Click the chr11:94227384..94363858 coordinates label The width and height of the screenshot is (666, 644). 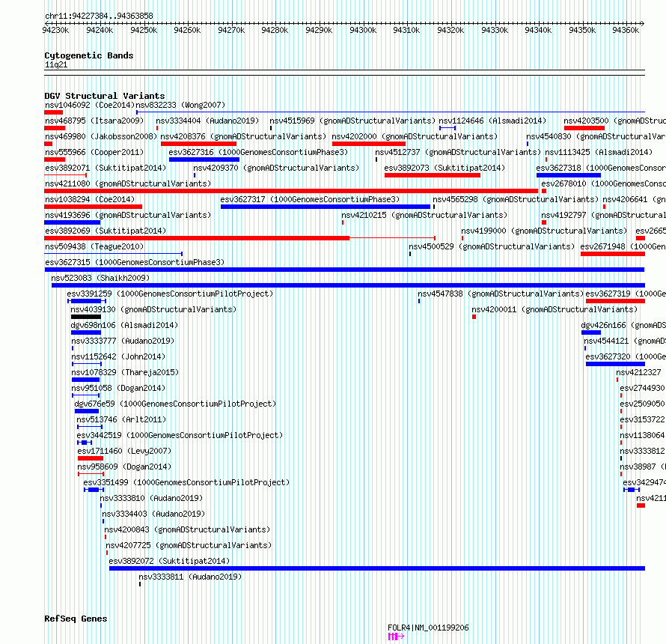(x=99, y=16)
